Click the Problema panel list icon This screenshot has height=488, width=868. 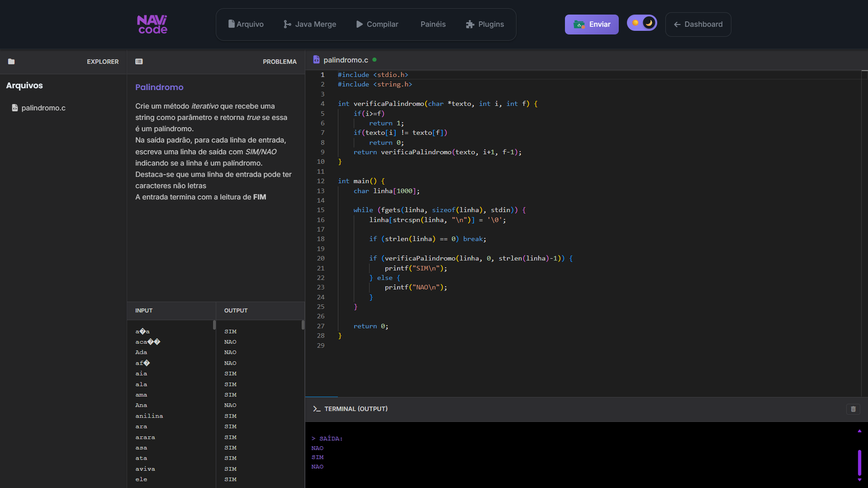pyautogui.click(x=139, y=62)
